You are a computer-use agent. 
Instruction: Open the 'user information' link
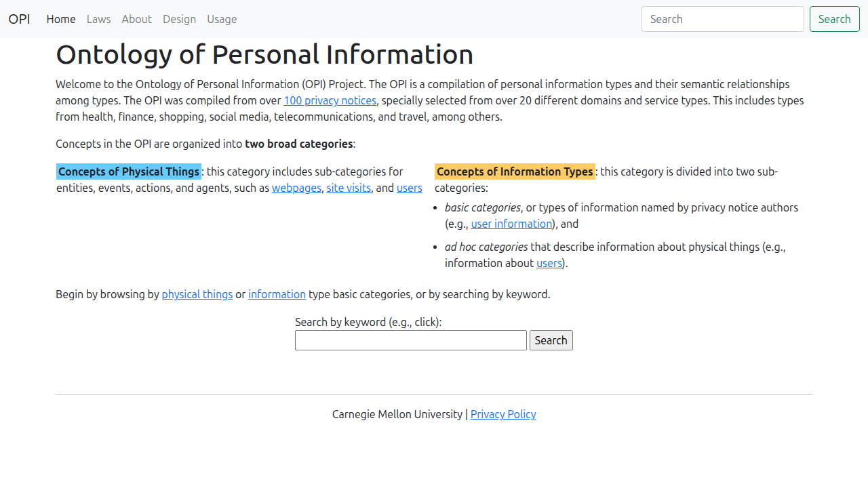click(511, 224)
